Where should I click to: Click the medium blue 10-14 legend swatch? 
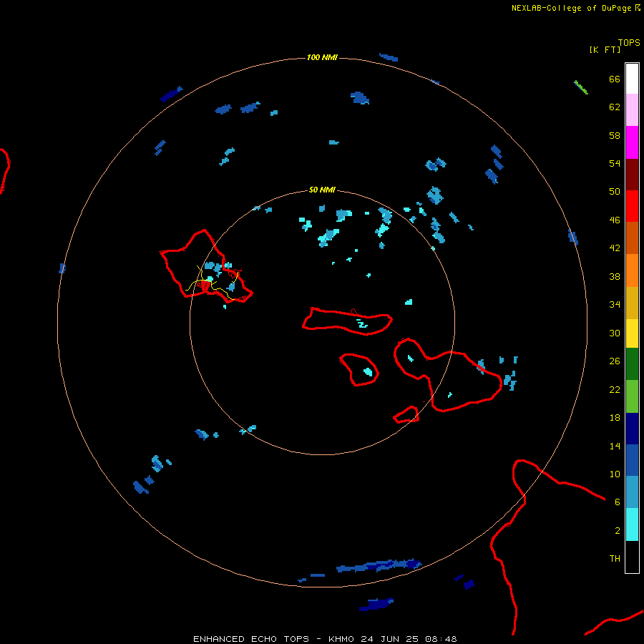(x=632, y=460)
